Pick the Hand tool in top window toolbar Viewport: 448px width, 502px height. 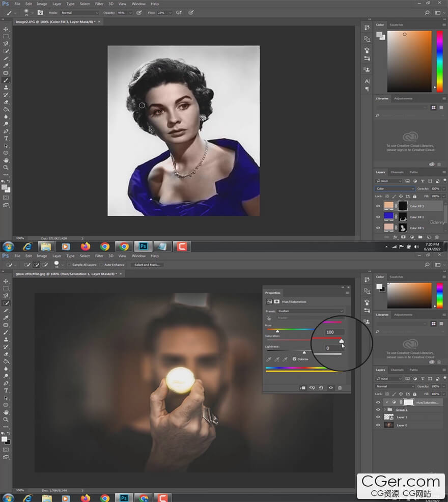[x=6, y=160]
